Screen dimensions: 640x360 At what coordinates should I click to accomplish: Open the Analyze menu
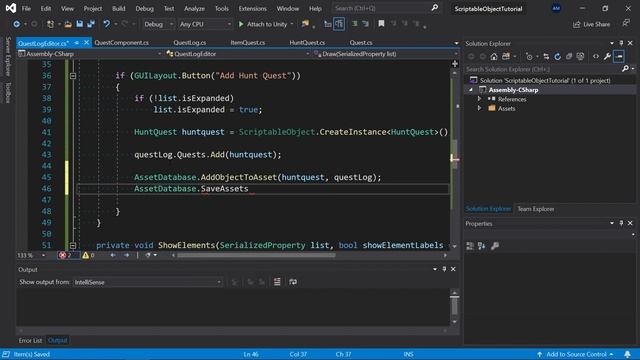[x=194, y=8]
